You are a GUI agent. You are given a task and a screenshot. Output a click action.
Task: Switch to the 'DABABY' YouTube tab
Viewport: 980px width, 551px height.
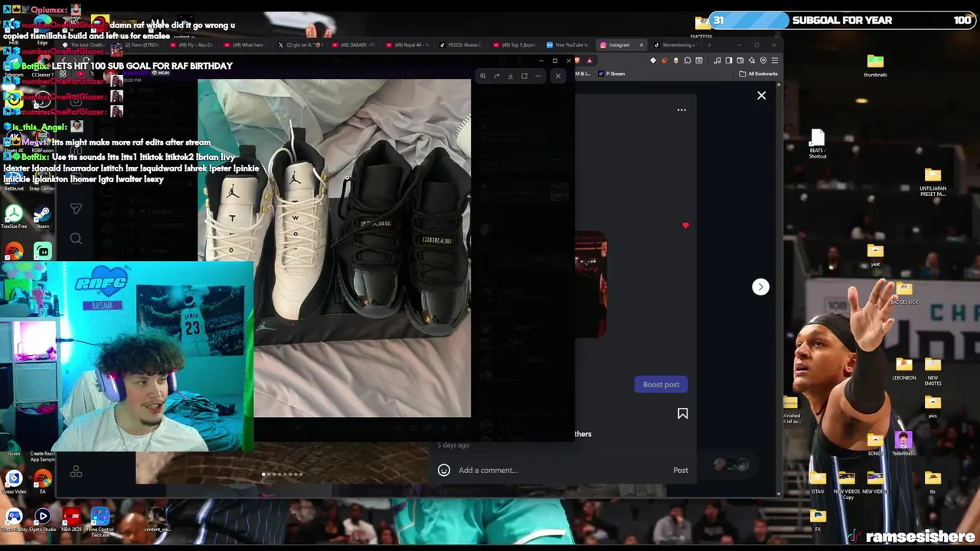[354, 45]
